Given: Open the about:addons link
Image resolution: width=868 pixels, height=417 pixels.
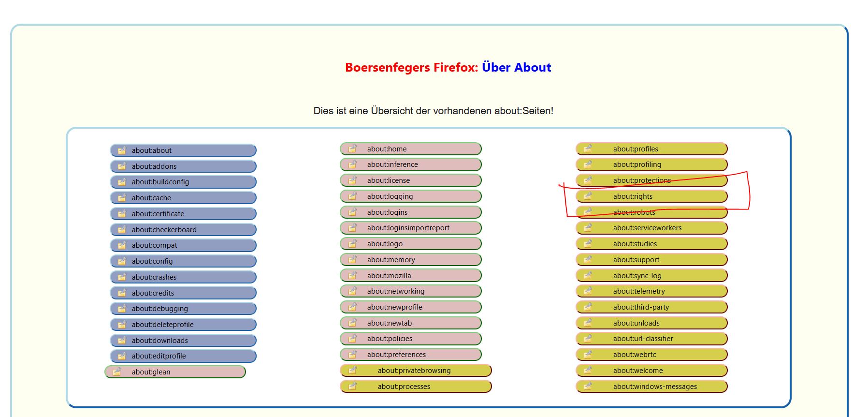Looking at the screenshot, I should pos(183,166).
